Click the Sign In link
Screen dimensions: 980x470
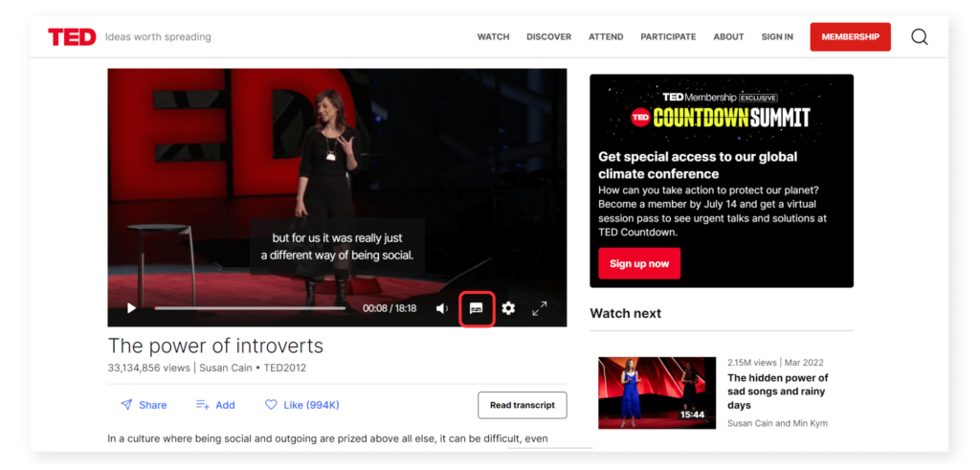pos(777,37)
